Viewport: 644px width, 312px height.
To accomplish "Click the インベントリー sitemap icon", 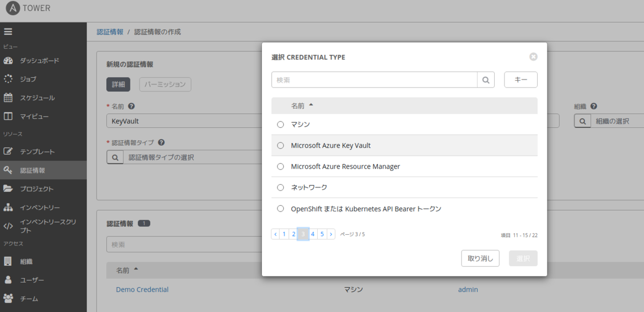I will point(8,207).
